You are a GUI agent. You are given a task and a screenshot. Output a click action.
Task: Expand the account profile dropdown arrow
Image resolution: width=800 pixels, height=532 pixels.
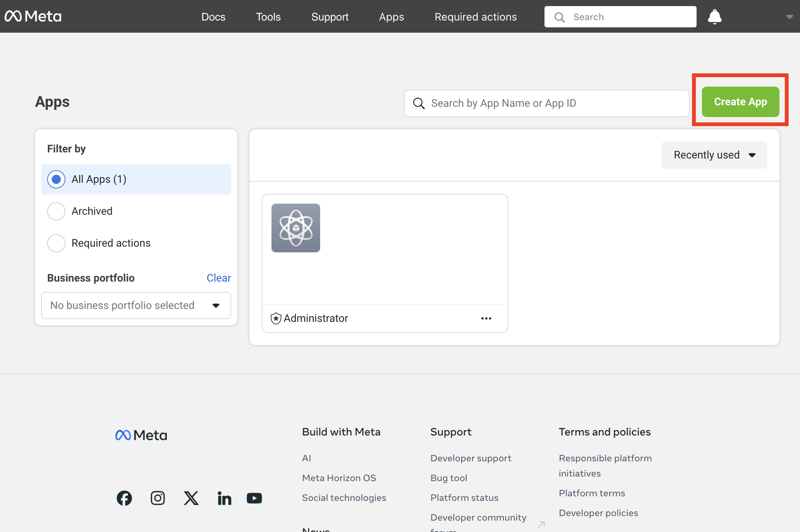790,16
